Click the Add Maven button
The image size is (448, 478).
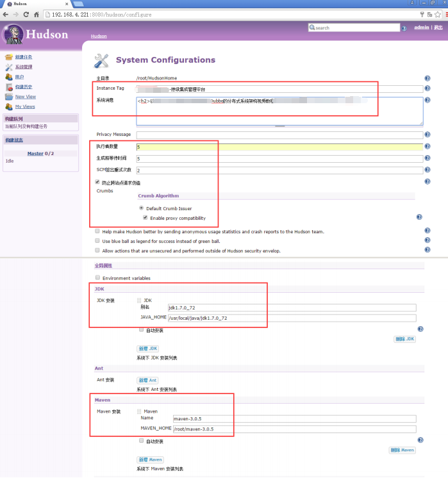coord(151,459)
